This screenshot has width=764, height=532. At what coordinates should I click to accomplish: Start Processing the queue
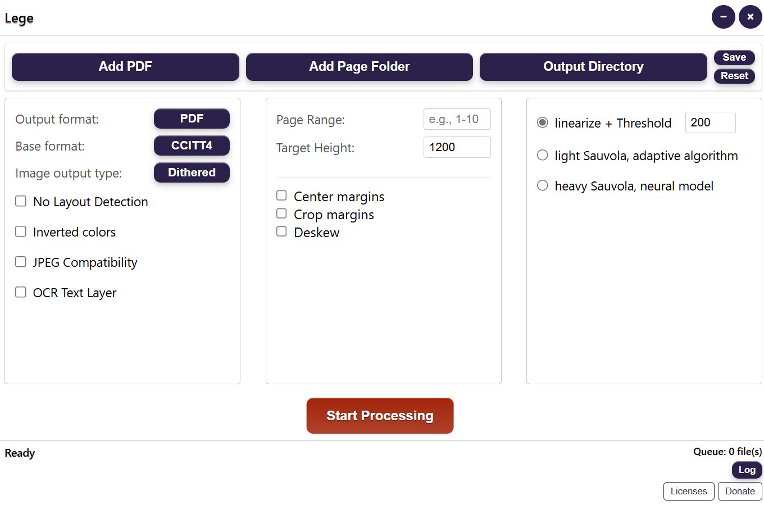pos(380,416)
